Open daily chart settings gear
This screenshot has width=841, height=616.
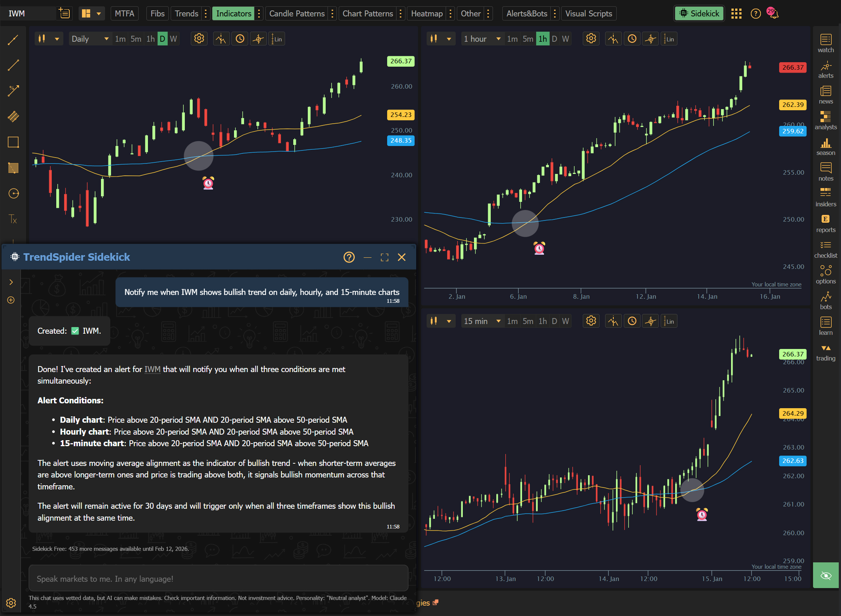pos(199,39)
